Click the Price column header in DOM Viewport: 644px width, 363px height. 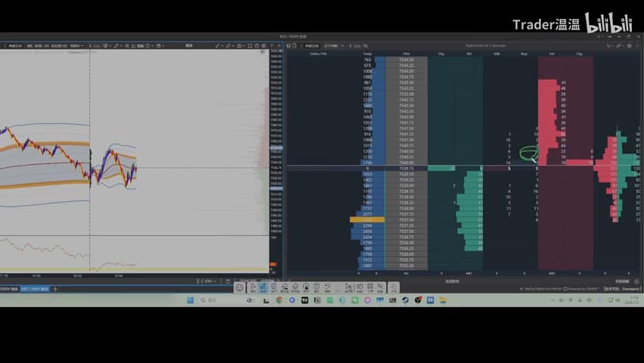(406, 54)
